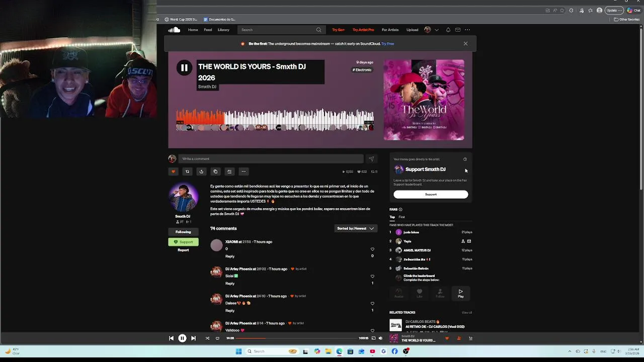Open the messages envelope icon
Image resolution: width=644 pixels, height=362 pixels.
(x=458, y=30)
